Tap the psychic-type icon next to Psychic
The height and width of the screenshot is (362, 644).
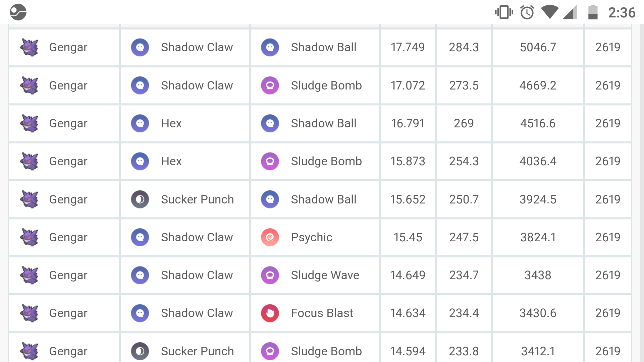[x=270, y=237]
